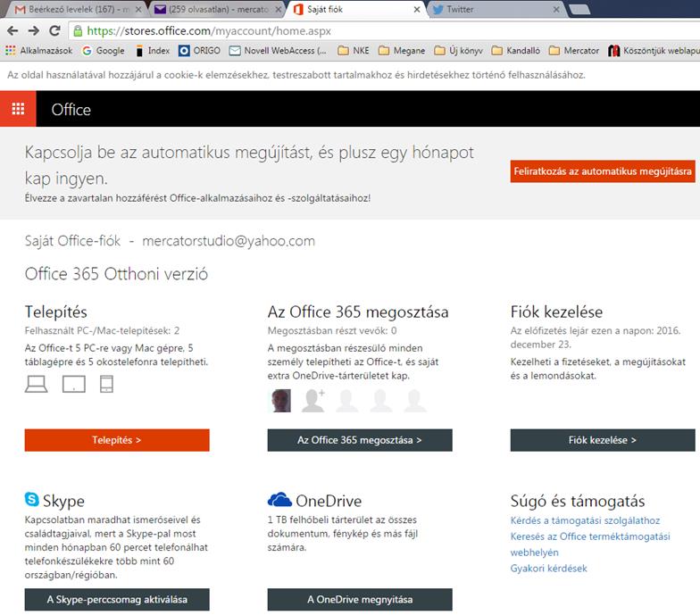Click the browser back arrow
The image size is (700, 615).
pyautogui.click(x=12, y=30)
